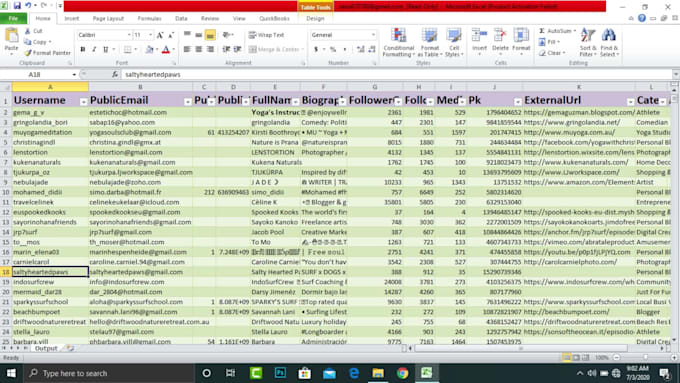Open the General number format dropdown
The image size is (680, 383).
[373, 35]
